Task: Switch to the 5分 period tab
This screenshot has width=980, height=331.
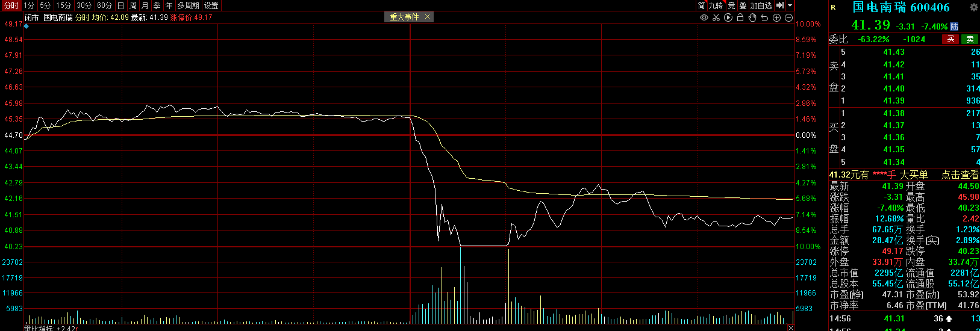Action: click(x=45, y=5)
